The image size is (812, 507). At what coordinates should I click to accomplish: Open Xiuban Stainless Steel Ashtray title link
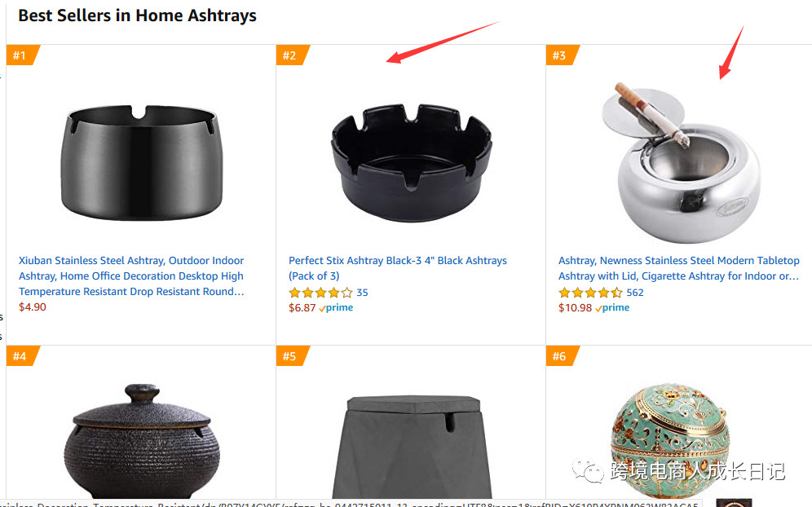click(x=131, y=276)
